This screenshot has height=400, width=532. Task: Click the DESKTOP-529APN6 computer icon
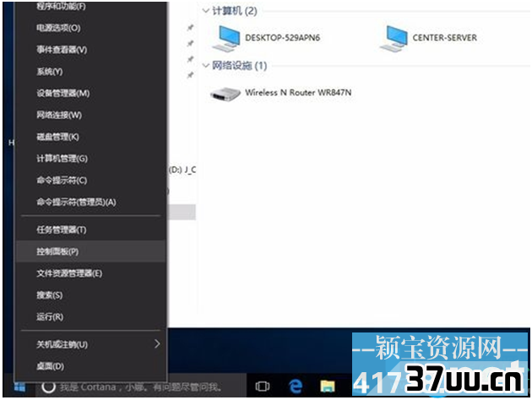(x=226, y=38)
